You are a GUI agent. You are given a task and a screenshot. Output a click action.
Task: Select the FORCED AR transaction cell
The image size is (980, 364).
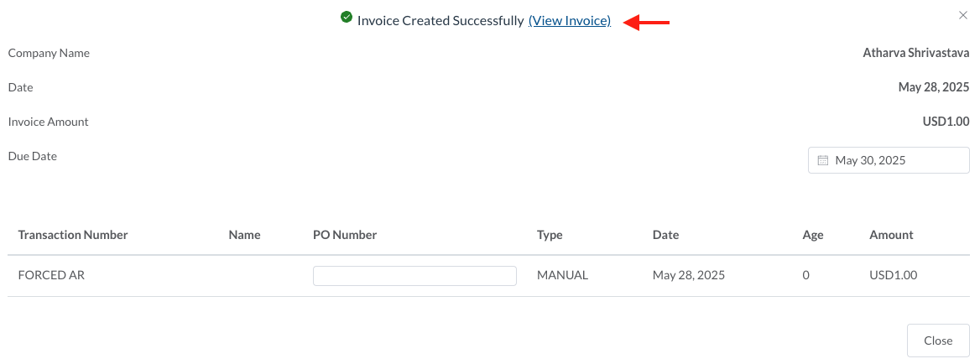tap(51, 275)
